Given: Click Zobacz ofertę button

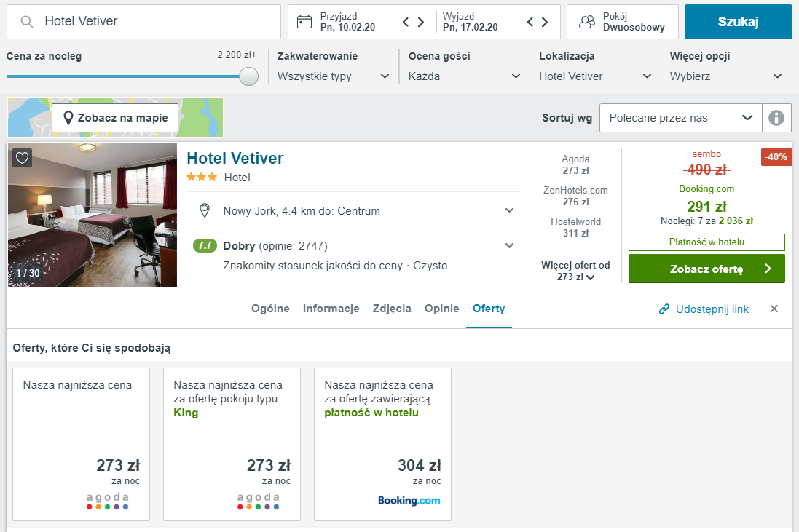Looking at the screenshot, I should click(706, 269).
